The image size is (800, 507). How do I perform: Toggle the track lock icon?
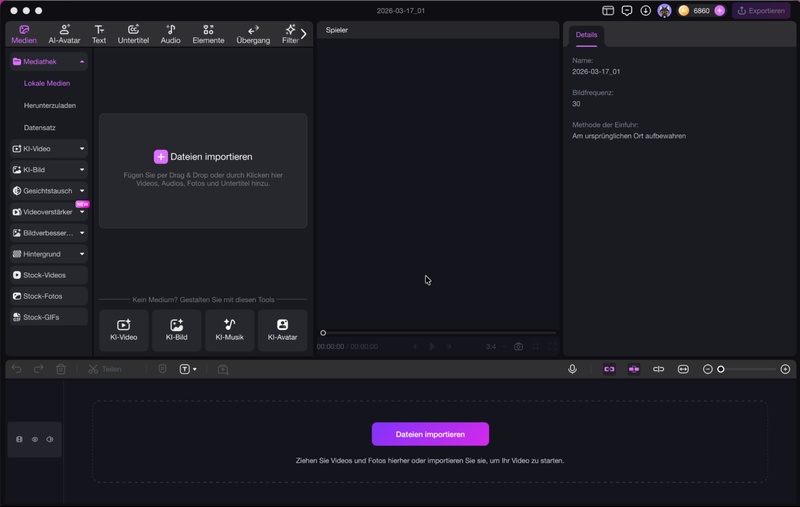click(x=19, y=439)
